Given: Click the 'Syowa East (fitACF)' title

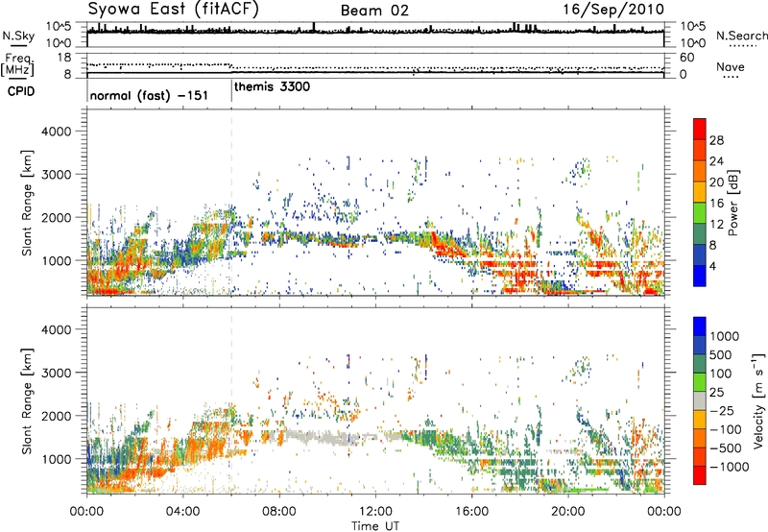Looking at the screenshot, I should [x=173, y=9].
